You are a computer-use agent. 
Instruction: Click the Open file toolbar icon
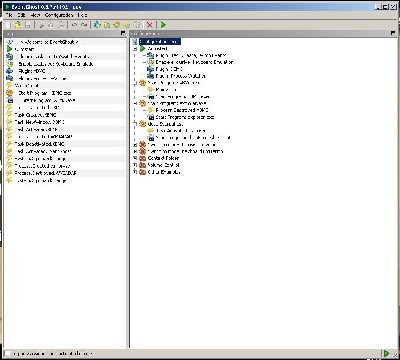pos(18,25)
